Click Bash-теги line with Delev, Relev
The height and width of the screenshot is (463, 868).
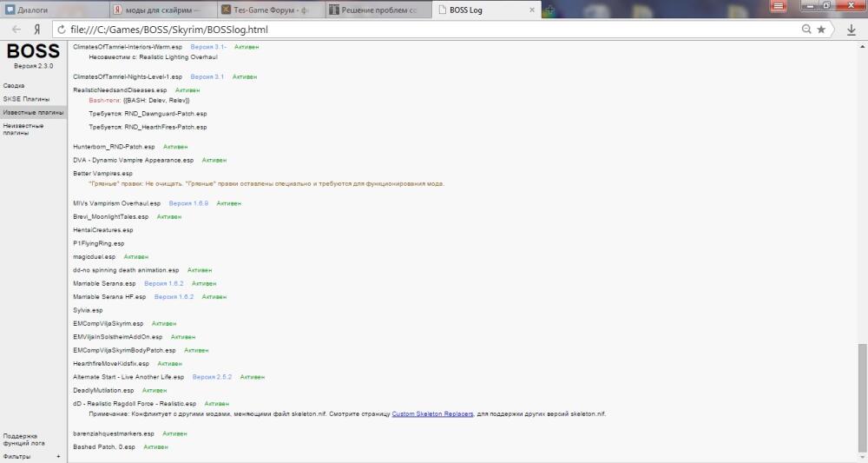click(x=139, y=100)
